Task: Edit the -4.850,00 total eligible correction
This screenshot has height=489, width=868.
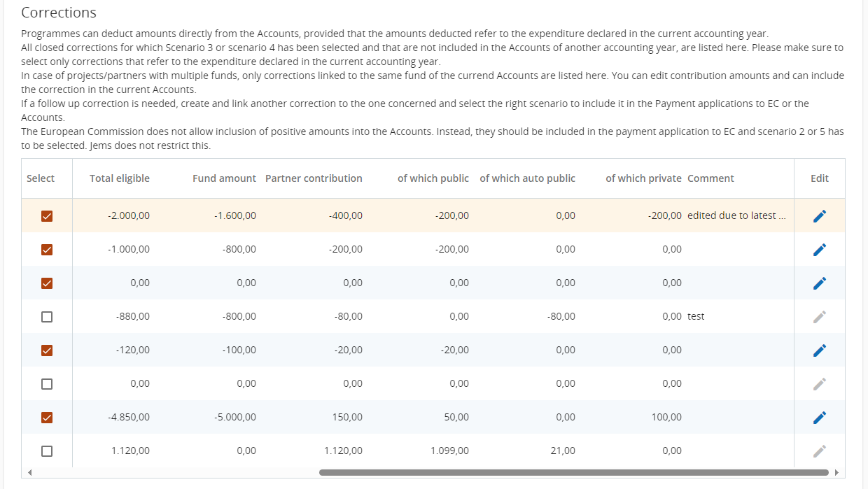Action: (820, 418)
